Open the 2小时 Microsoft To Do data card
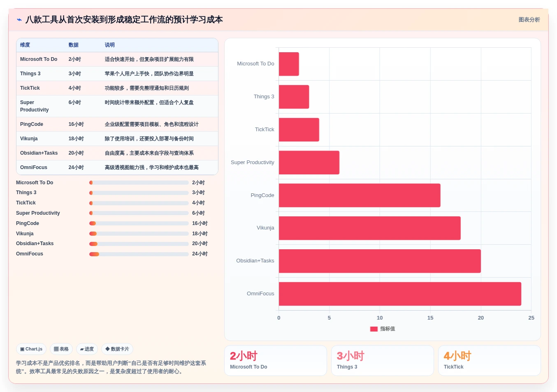 point(276,360)
